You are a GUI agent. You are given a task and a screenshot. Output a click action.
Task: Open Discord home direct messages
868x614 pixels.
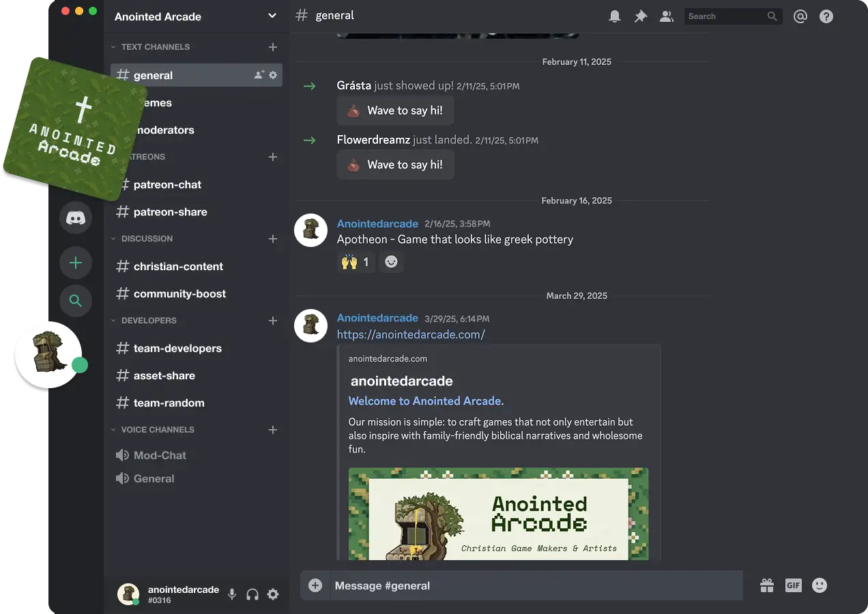pos(76,218)
